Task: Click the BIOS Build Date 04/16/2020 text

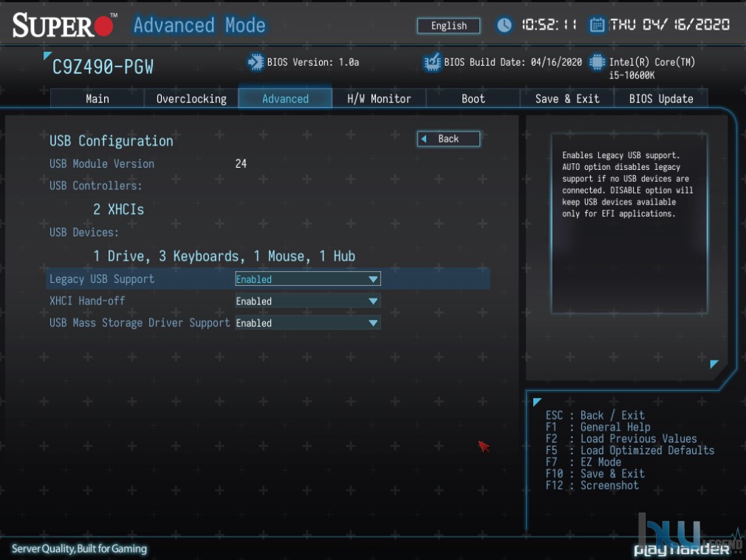Action: point(513,62)
